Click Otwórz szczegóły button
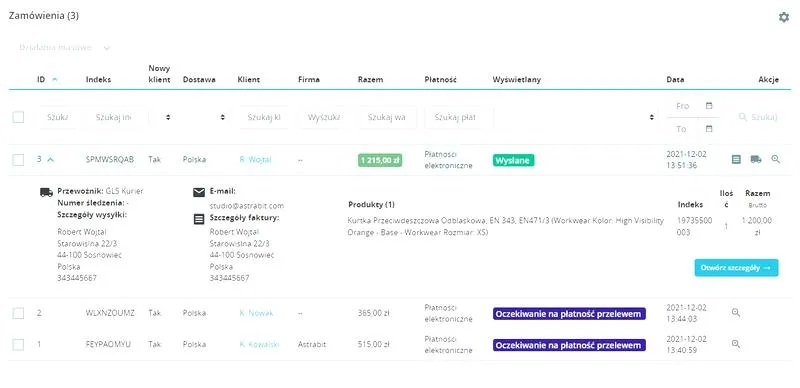This screenshot has width=800, height=388. coord(736,268)
